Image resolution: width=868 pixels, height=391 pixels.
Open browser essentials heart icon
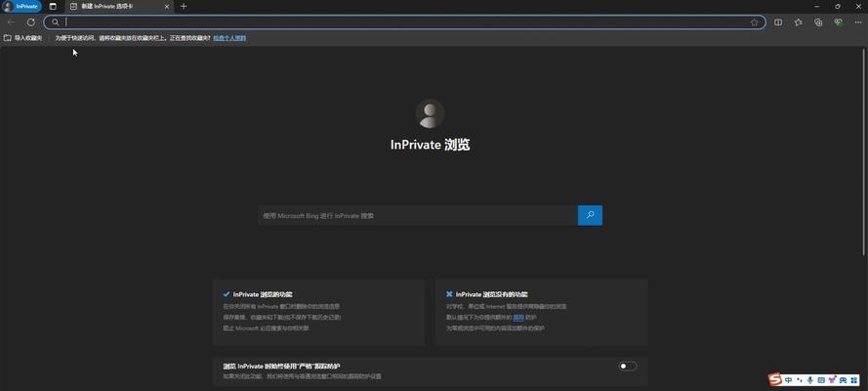[839, 22]
